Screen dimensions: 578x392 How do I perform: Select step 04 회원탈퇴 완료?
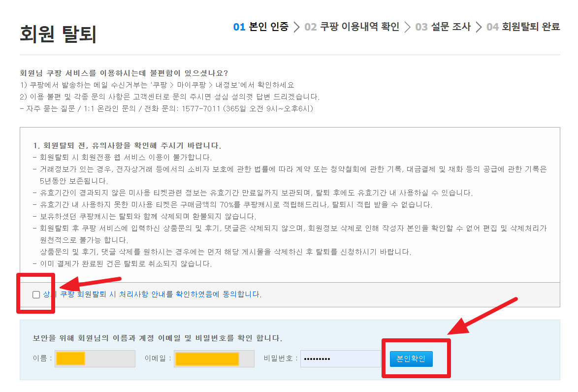(523, 27)
